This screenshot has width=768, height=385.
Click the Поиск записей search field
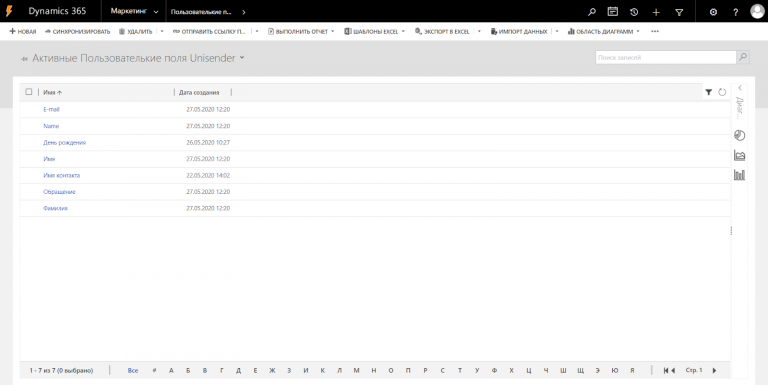(x=666, y=57)
